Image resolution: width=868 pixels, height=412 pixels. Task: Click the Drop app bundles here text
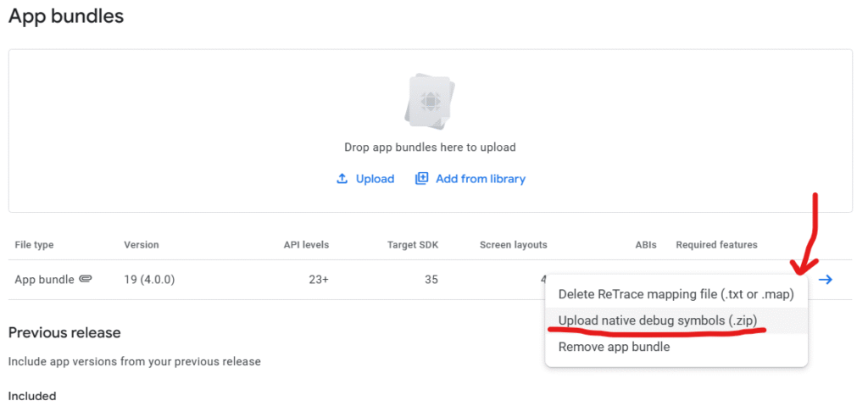430,148
